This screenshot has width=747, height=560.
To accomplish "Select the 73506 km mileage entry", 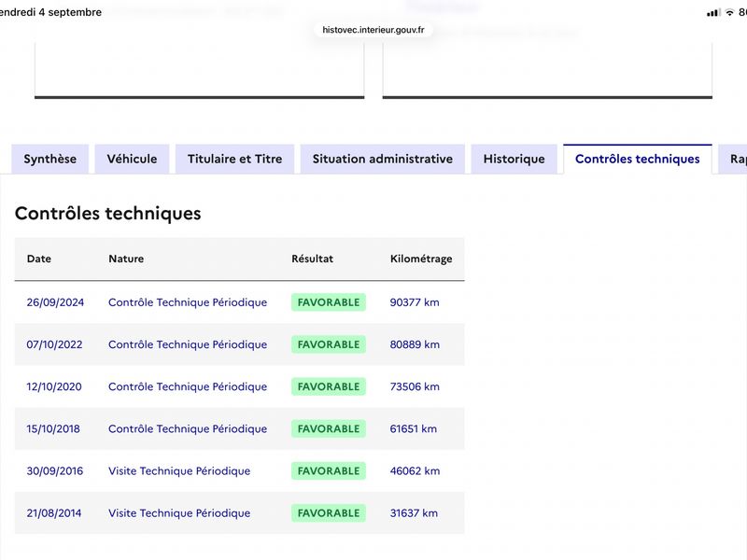I will click(415, 386).
